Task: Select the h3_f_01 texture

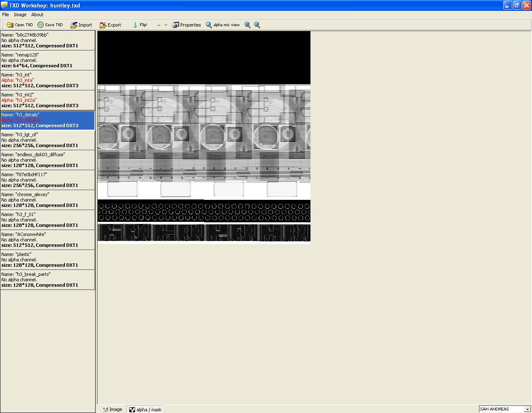Action: click(48, 220)
